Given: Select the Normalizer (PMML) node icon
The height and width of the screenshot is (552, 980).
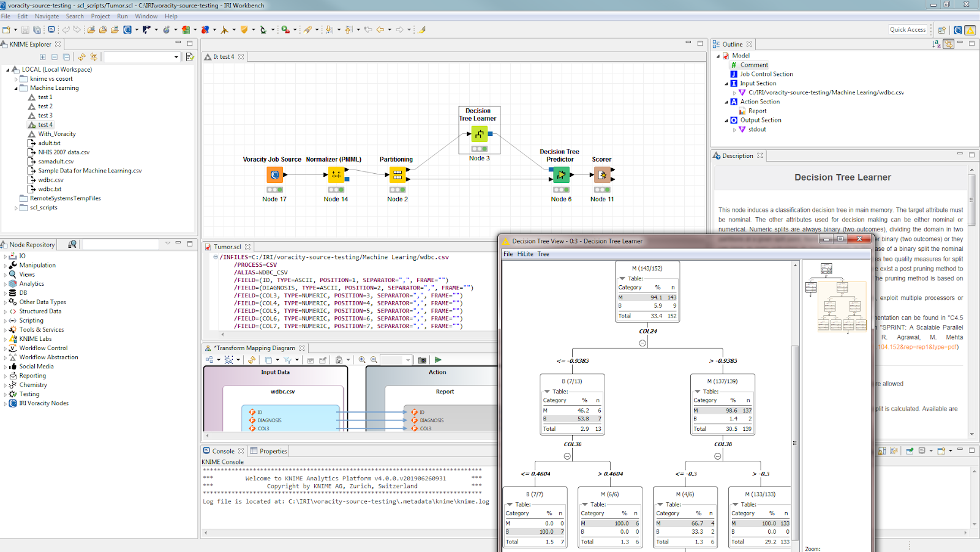Looking at the screenshot, I should (x=336, y=175).
